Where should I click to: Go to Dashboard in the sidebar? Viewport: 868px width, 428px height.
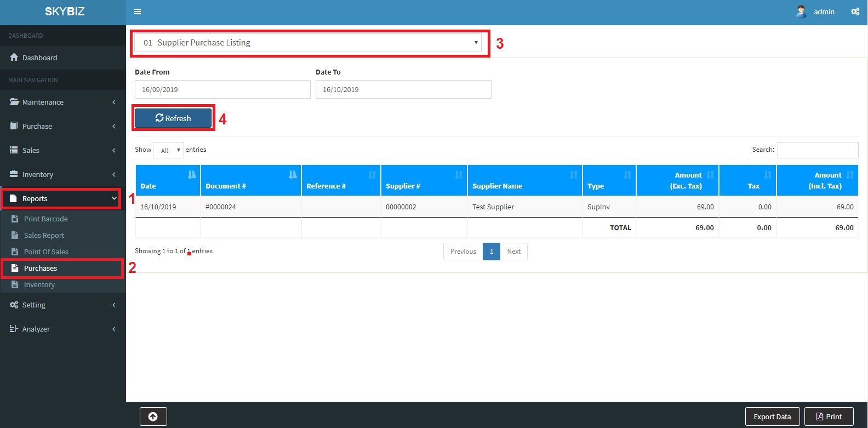[x=39, y=58]
